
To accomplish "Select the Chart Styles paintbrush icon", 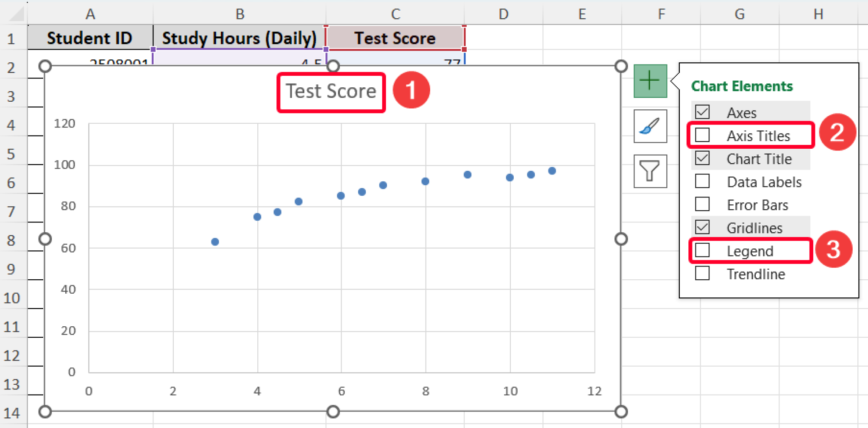I will point(650,126).
